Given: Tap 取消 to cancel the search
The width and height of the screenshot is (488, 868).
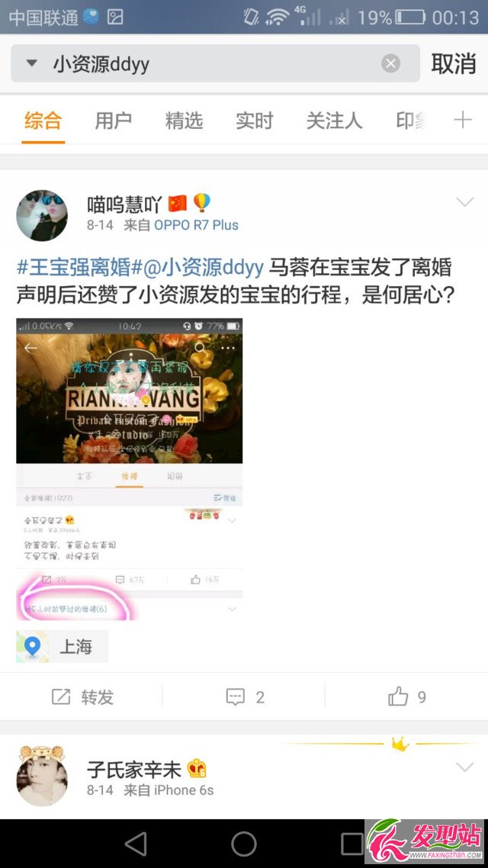Looking at the screenshot, I should [454, 63].
